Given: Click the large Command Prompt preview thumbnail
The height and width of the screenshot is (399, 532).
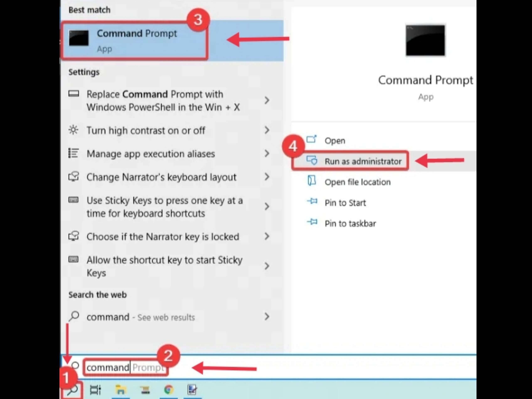Looking at the screenshot, I should pyautogui.click(x=425, y=41).
